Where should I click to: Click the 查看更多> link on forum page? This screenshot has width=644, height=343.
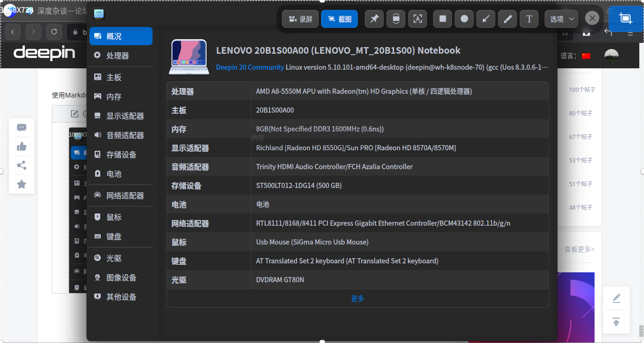point(580,249)
